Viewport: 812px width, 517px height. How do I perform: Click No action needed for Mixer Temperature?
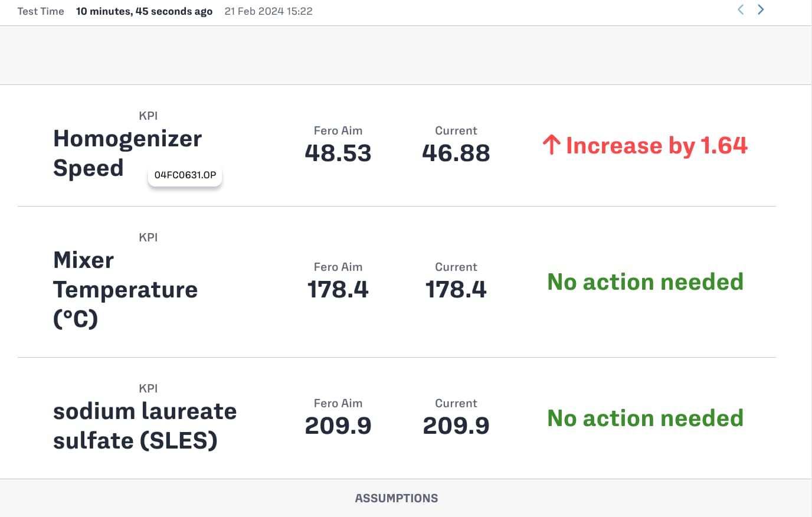(x=645, y=282)
